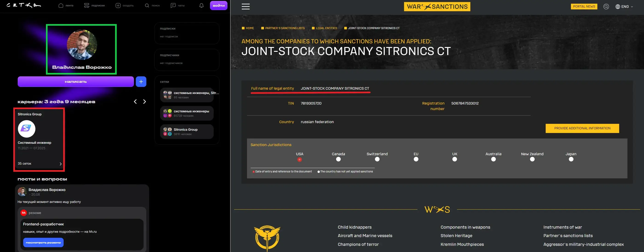The image size is (644, 252).
Task: Open the лента feed icon
Action: (x=61, y=5)
